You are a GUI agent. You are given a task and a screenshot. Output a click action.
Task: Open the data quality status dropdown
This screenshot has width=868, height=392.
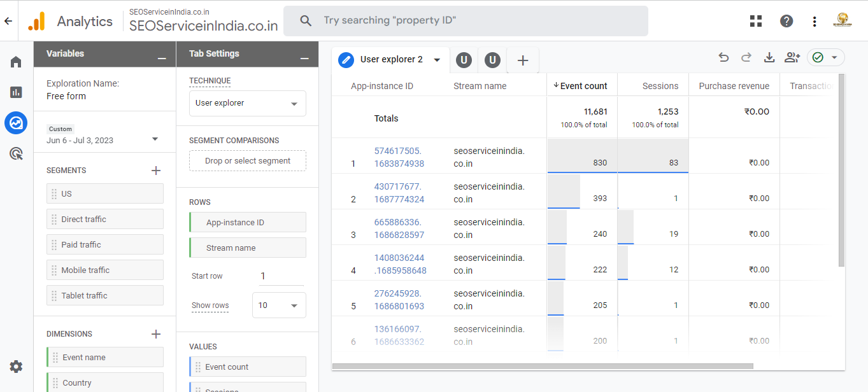point(825,58)
